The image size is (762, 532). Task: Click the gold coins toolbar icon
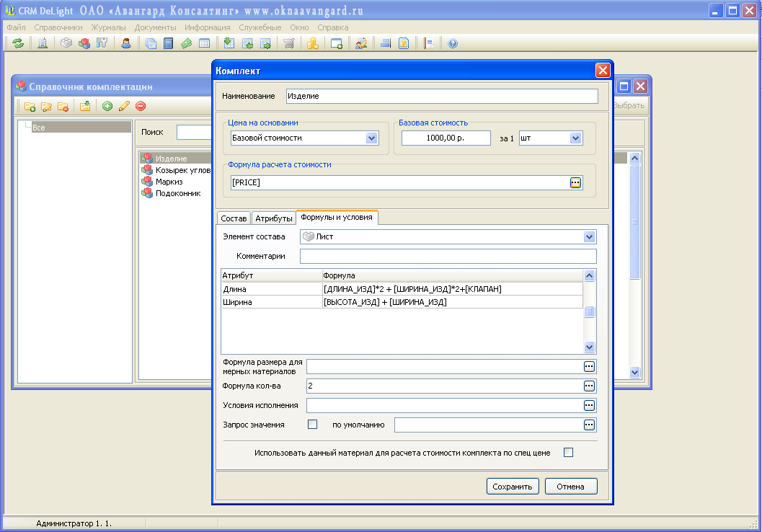(x=312, y=43)
